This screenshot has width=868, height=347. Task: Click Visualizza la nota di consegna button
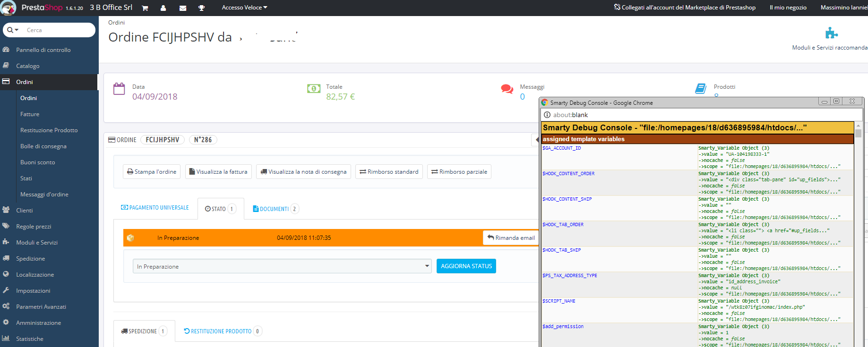[x=303, y=171]
